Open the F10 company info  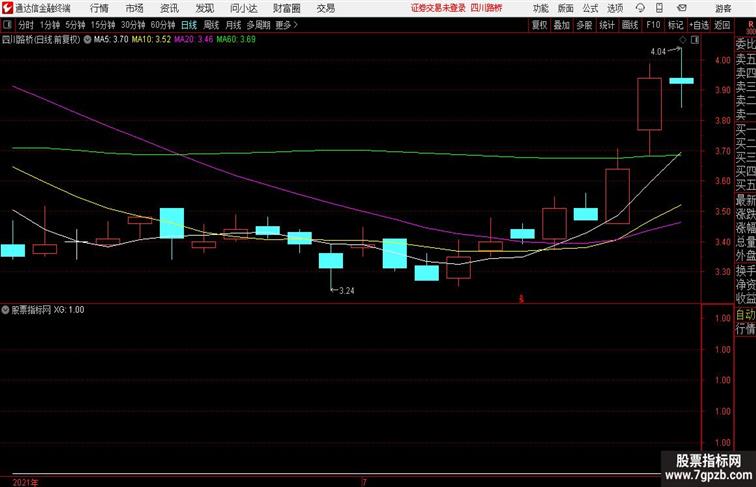pos(653,25)
